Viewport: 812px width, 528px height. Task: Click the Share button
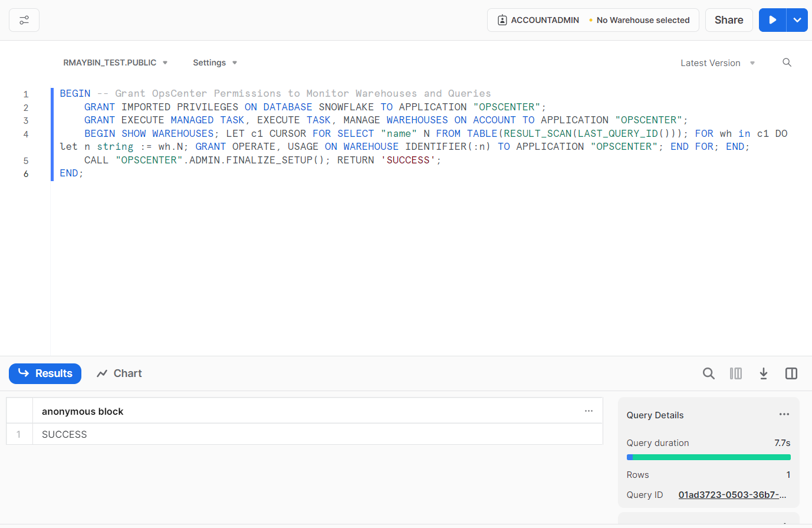click(729, 20)
